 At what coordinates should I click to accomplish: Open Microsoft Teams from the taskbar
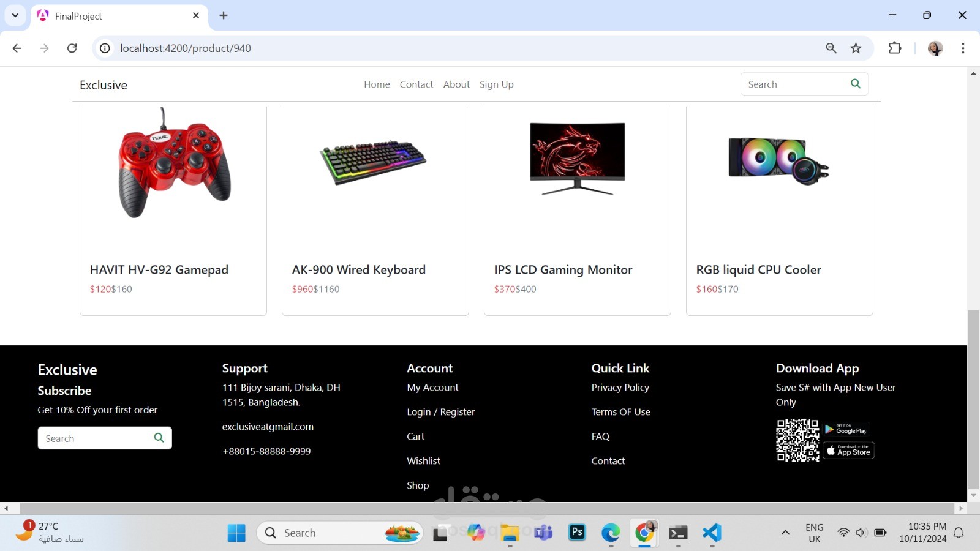point(543,533)
